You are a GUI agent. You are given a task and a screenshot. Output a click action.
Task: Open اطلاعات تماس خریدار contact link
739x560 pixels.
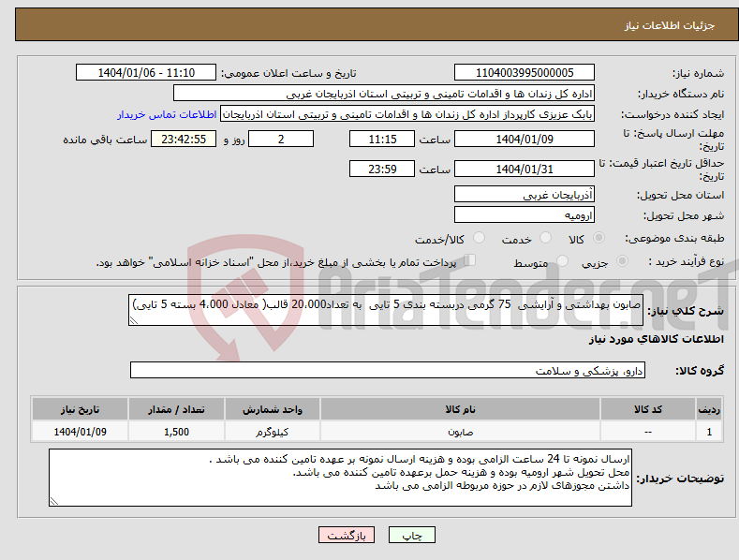[167, 114]
